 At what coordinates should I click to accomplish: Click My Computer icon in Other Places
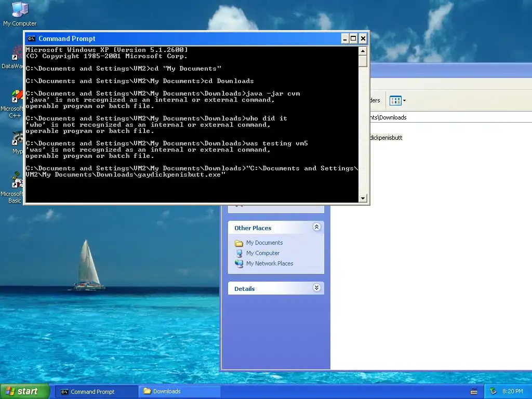coord(239,253)
